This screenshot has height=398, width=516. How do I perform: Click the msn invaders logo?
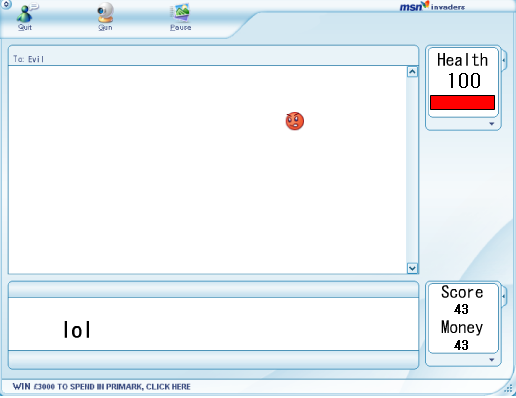point(432,6)
